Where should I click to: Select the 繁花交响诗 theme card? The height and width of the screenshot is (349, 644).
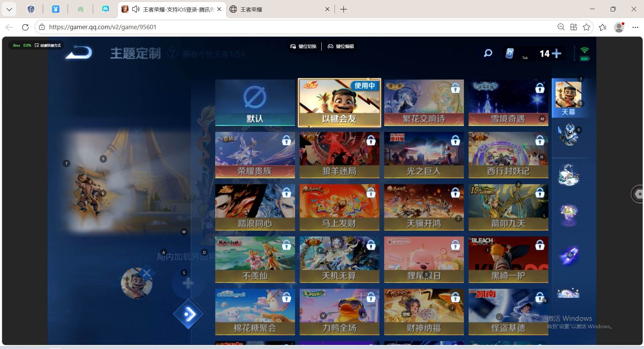click(x=424, y=103)
